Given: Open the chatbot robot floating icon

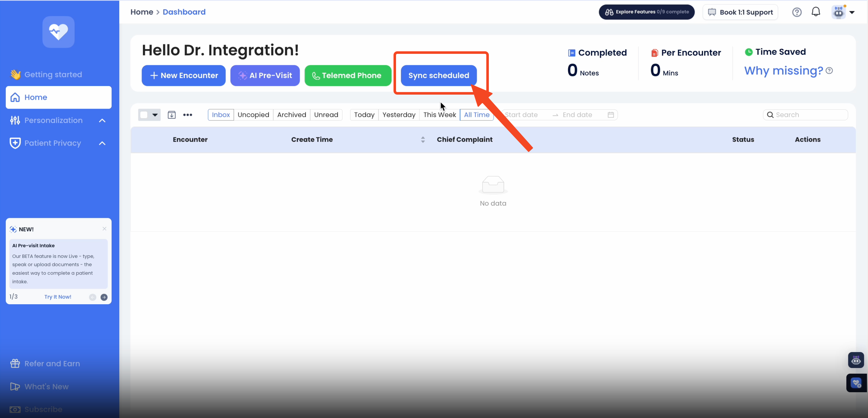Looking at the screenshot, I should coord(856,360).
